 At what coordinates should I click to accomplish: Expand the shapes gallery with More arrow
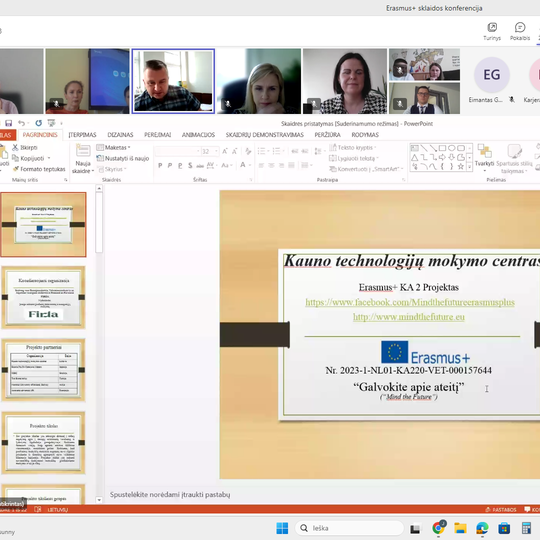469,167
